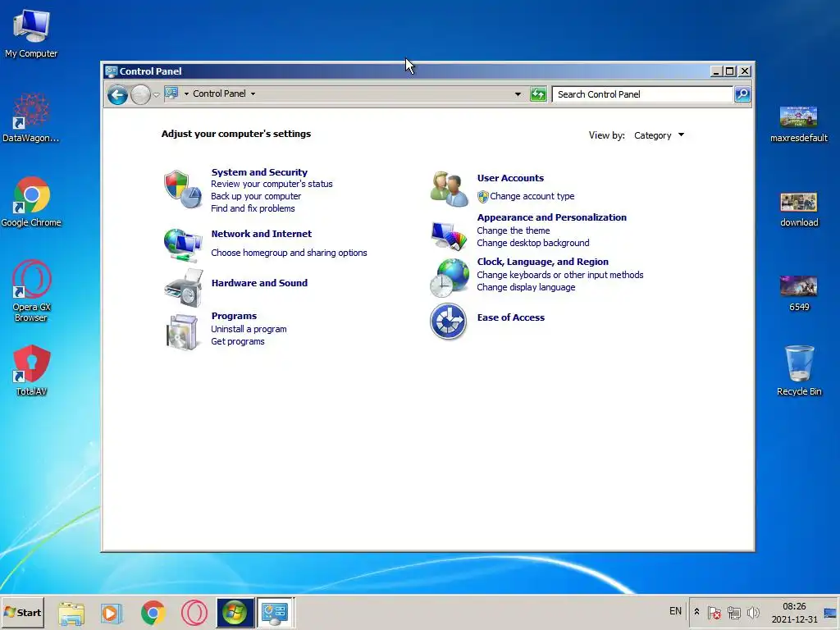Click the Control Panel address bar icon
Screen dimensions: 840x630
pyautogui.click(x=171, y=94)
